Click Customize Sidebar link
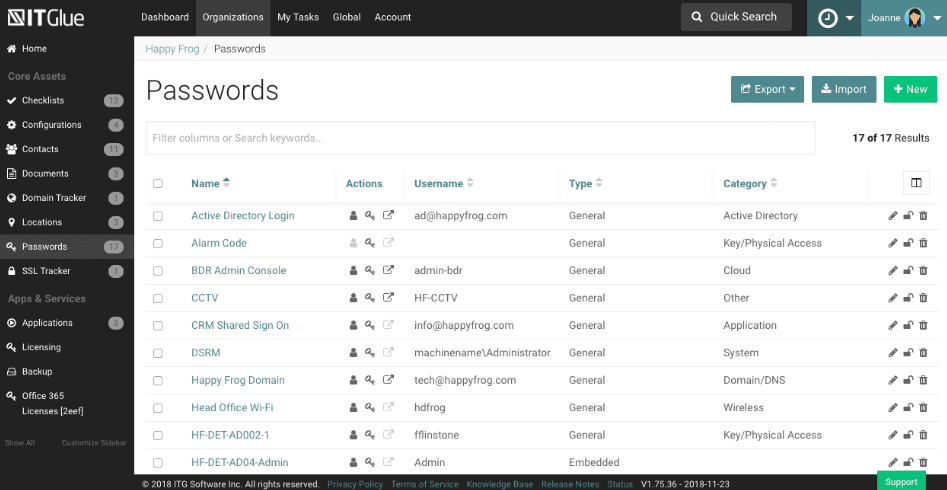The width and height of the screenshot is (947, 490). (94, 443)
